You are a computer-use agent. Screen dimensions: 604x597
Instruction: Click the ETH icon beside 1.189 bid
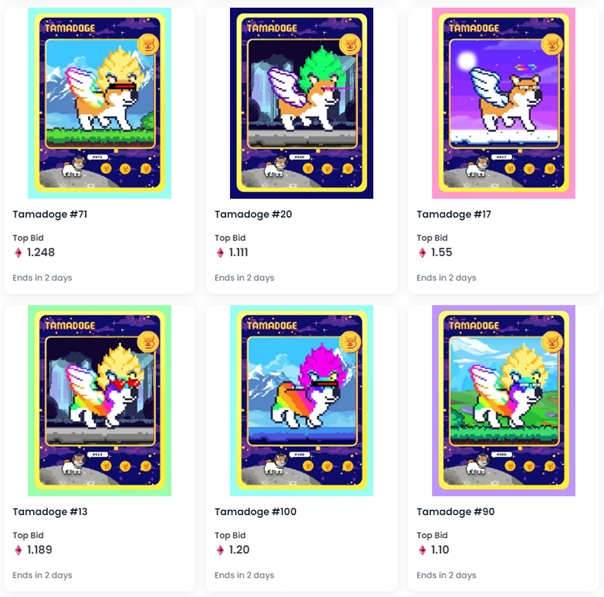(x=18, y=550)
